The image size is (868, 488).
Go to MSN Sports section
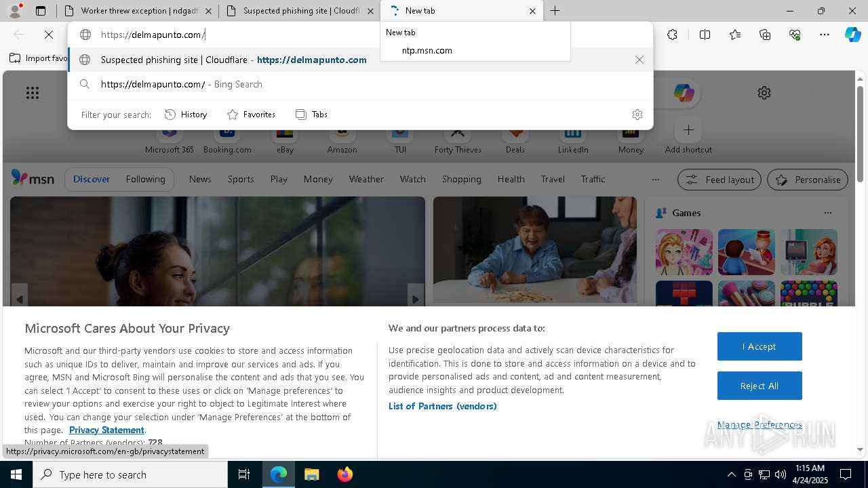(241, 179)
